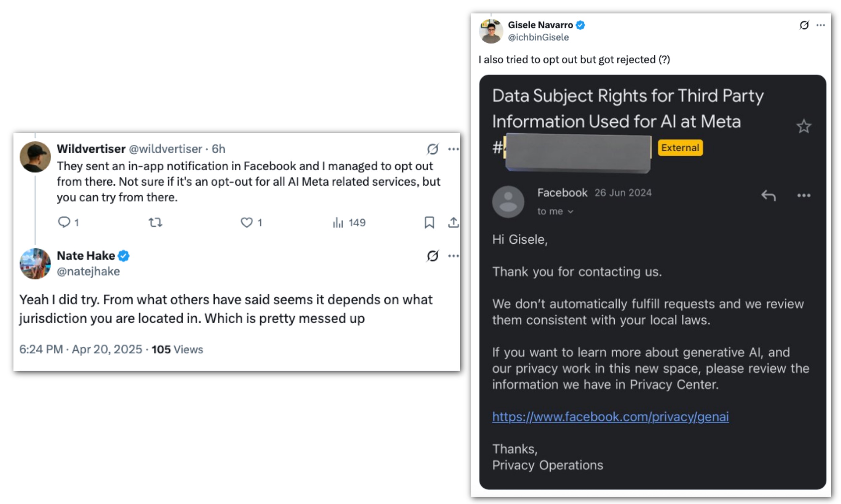Open the facebook.com/privacy/genai link
Viewport: 841px width, 504px height.
[610, 416]
